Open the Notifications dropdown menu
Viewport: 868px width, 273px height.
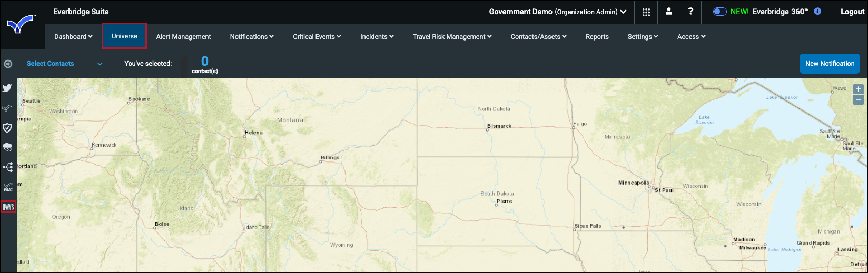pos(252,36)
